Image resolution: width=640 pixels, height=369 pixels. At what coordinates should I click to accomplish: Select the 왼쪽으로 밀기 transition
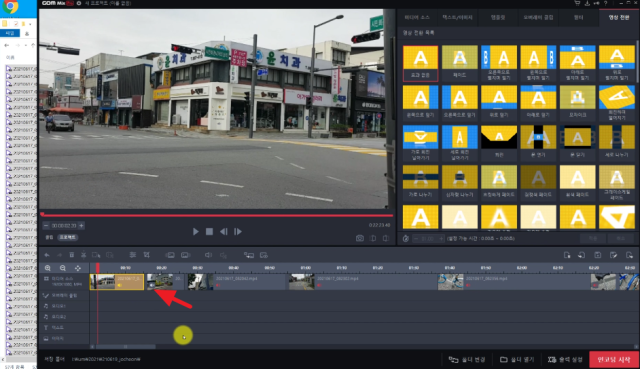(x=420, y=103)
